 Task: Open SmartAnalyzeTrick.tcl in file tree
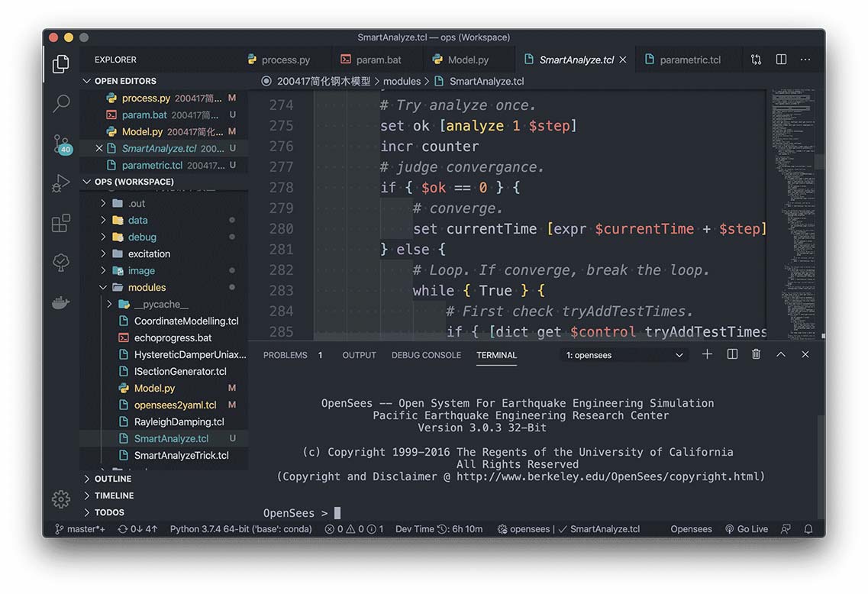[164, 455]
